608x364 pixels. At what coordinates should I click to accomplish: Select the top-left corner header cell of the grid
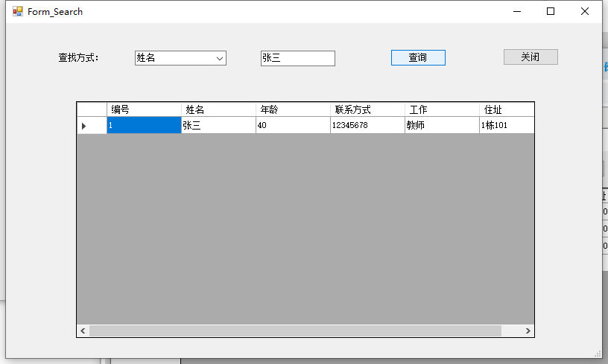tap(92, 109)
